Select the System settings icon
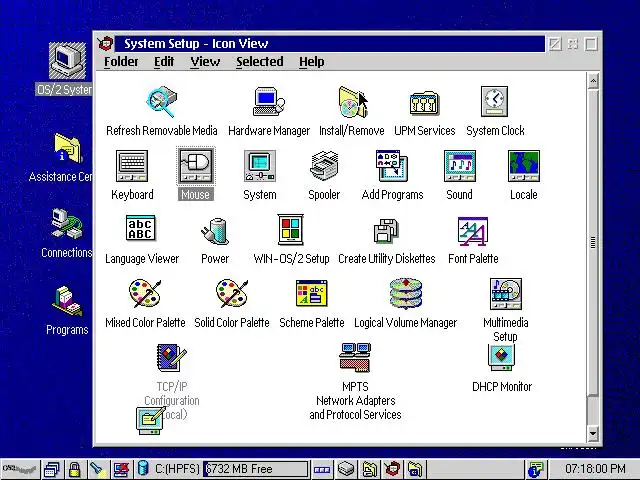This screenshot has width=640, height=480. (x=260, y=166)
